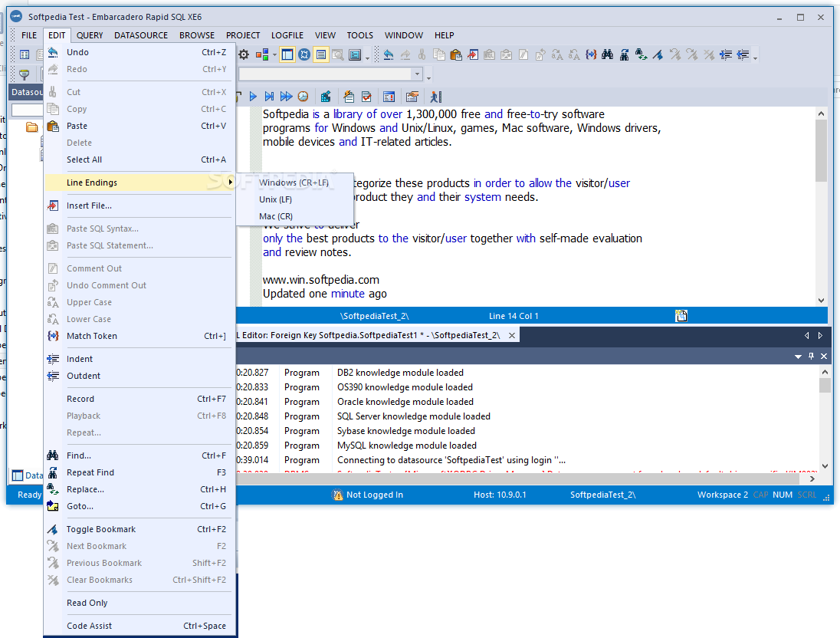The width and height of the screenshot is (840, 638).
Task: Click the step-execute icon with bar
Action: pyautogui.click(x=270, y=97)
